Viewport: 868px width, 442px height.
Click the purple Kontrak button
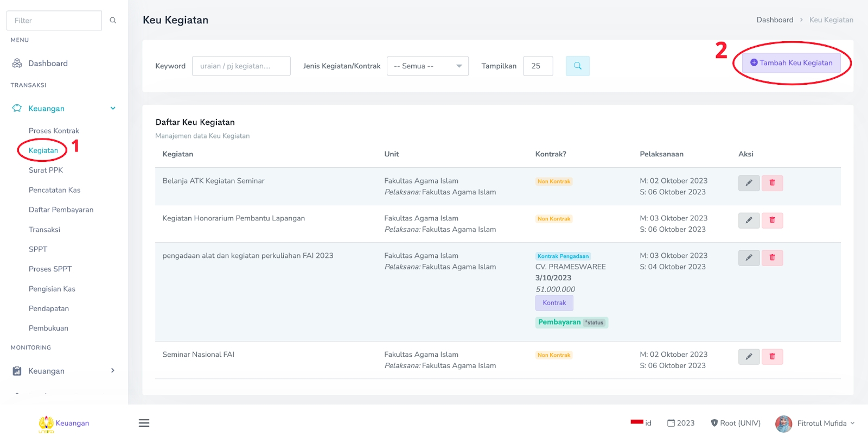coord(554,303)
